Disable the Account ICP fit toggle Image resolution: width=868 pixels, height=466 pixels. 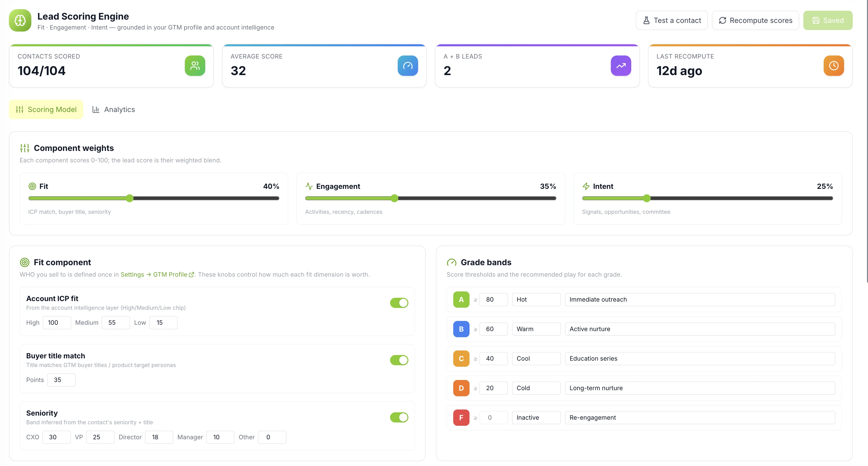(399, 303)
